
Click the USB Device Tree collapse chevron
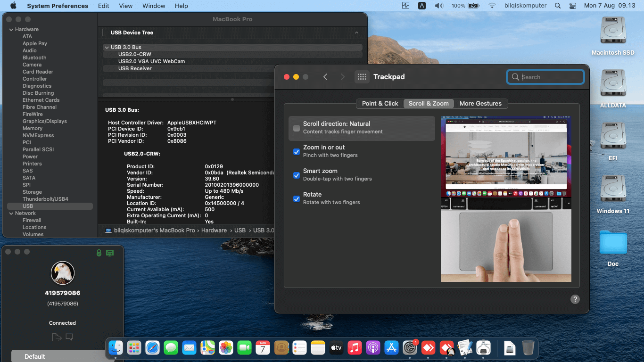coord(356,33)
